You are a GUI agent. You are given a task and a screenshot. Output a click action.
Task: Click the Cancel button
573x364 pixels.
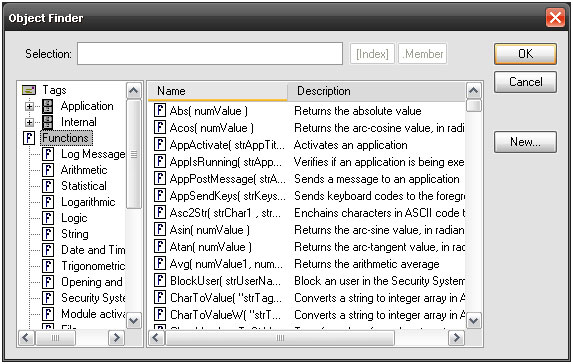tap(525, 82)
